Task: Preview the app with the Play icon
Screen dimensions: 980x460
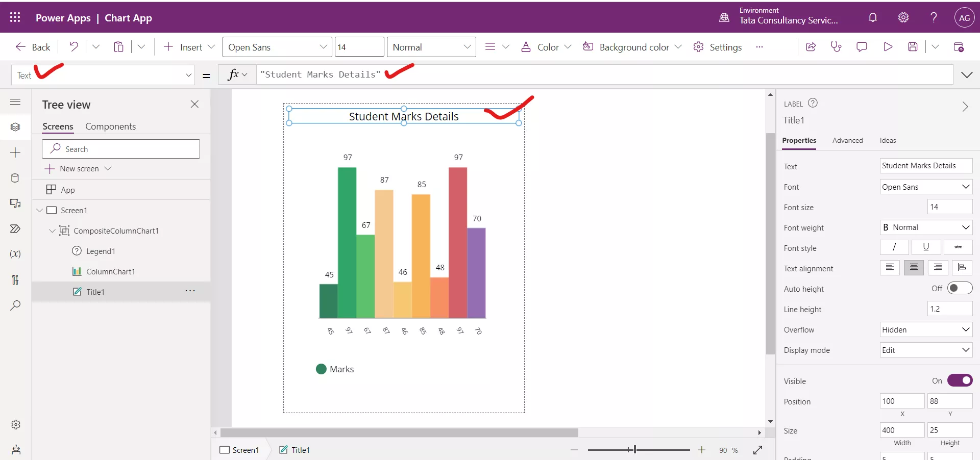Action: pyautogui.click(x=888, y=46)
